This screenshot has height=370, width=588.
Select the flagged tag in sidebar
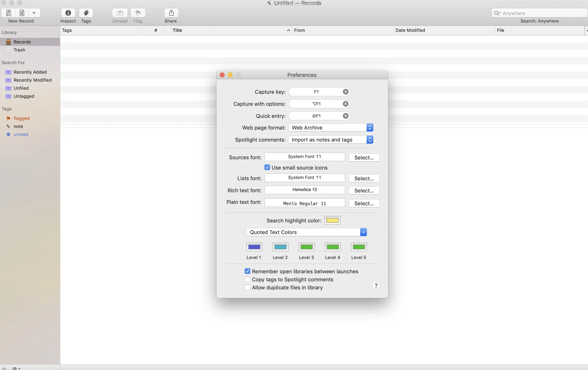pos(22,118)
